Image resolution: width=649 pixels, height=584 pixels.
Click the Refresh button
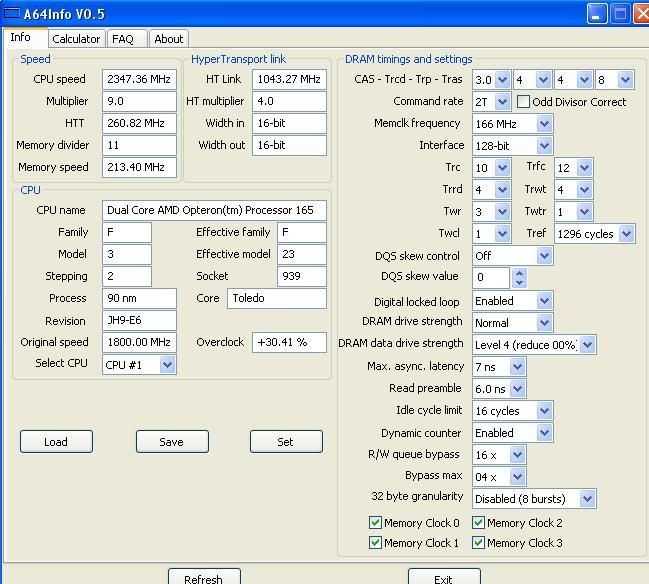tap(204, 577)
